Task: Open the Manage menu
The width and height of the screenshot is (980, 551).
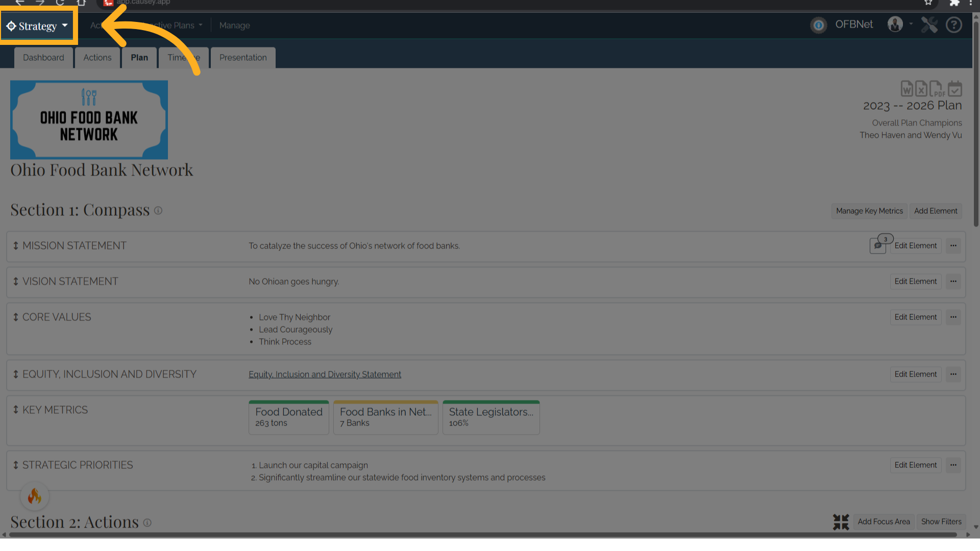Action: pos(235,26)
